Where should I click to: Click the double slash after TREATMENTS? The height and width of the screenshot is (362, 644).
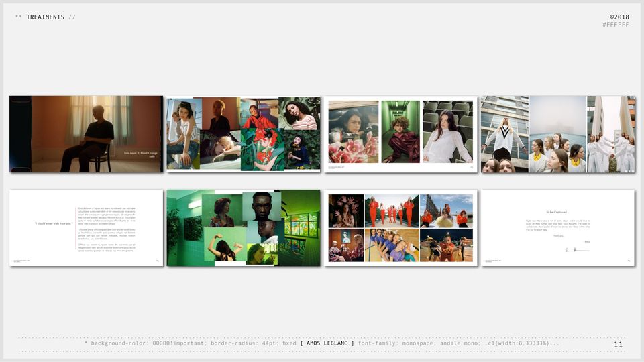pyautogui.click(x=72, y=17)
